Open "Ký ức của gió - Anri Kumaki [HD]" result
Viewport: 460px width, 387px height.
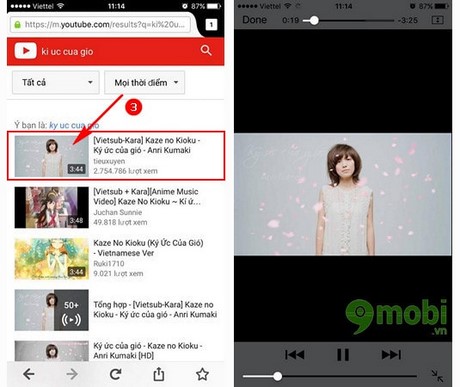point(148,351)
